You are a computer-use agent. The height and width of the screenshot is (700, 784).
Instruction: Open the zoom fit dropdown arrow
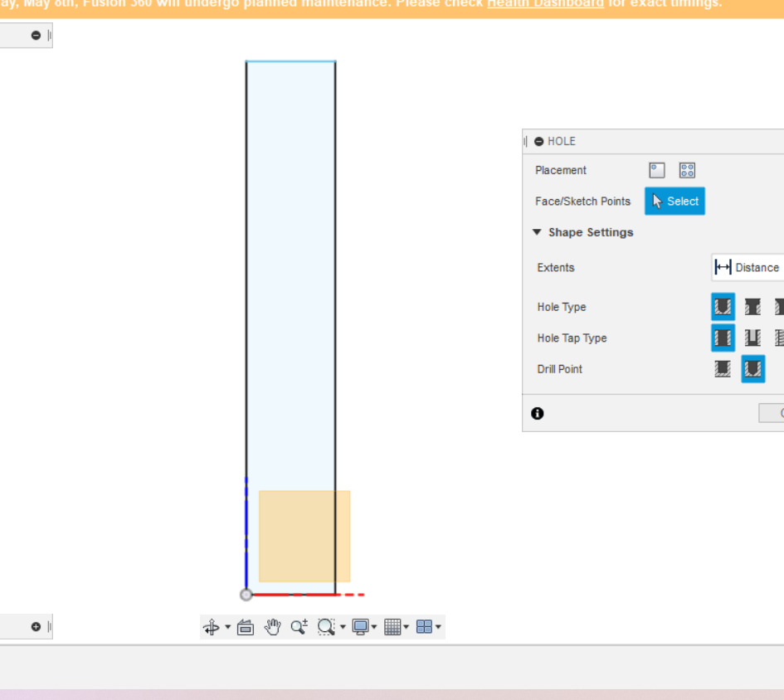(343, 626)
